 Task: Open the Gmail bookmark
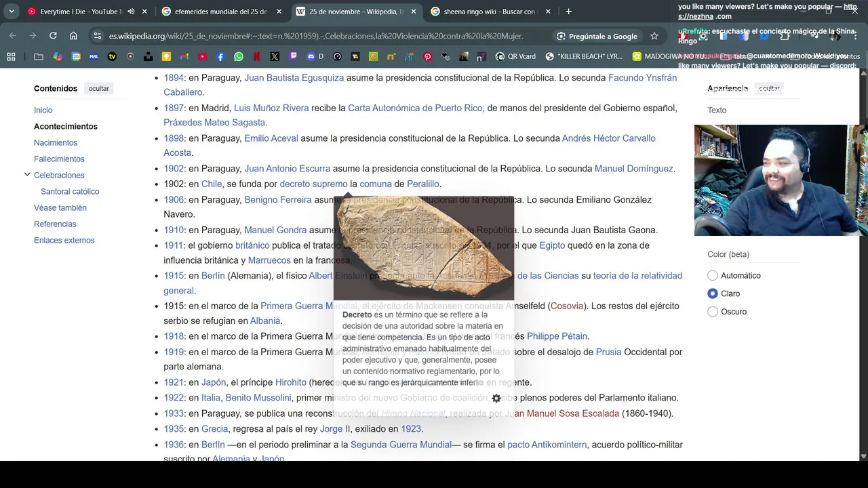click(184, 57)
